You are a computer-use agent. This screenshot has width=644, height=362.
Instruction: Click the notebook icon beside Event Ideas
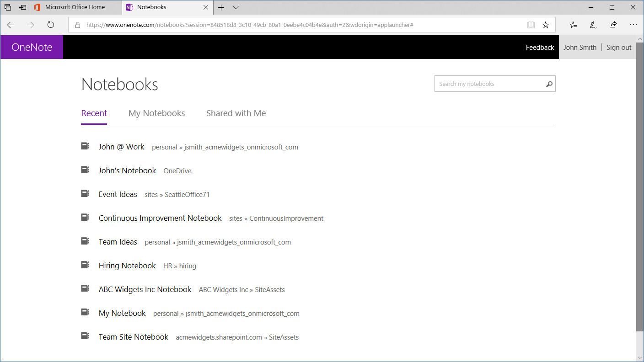click(x=85, y=194)
